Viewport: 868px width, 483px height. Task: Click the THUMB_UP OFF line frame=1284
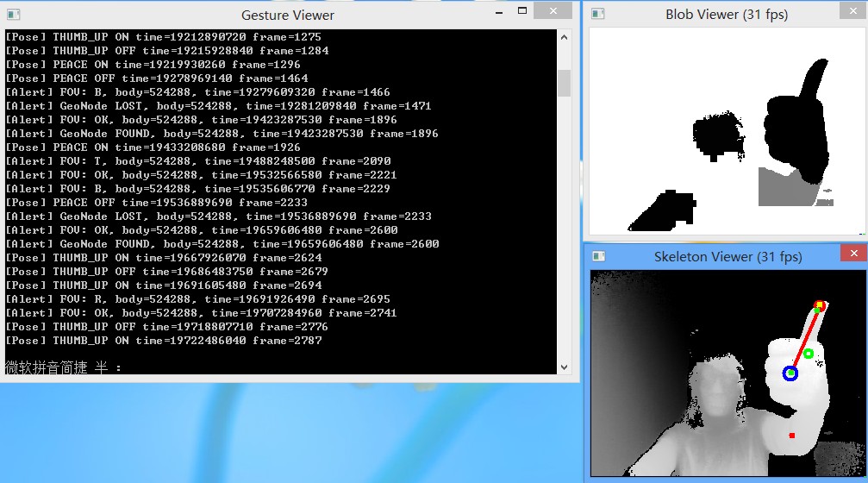[x=167, y=51]
